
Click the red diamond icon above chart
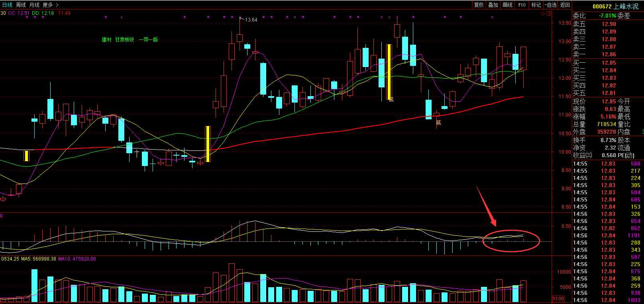click(543, 13)
